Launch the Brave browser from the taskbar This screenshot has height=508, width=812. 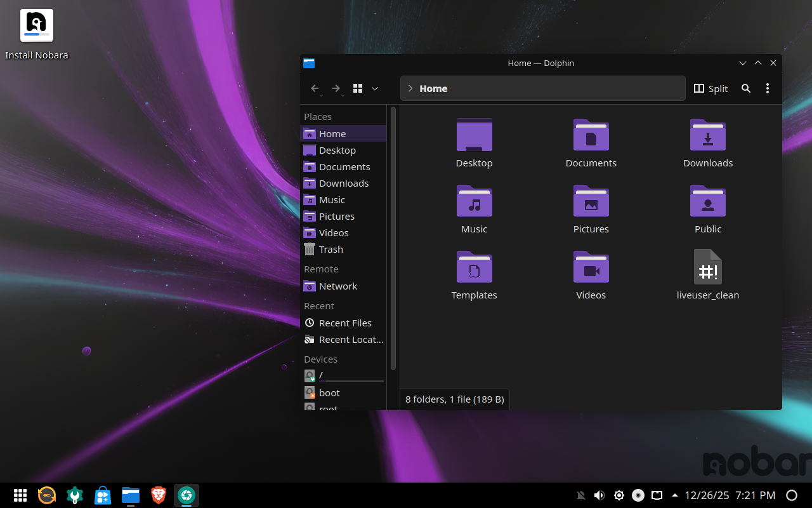pos(158,495)
